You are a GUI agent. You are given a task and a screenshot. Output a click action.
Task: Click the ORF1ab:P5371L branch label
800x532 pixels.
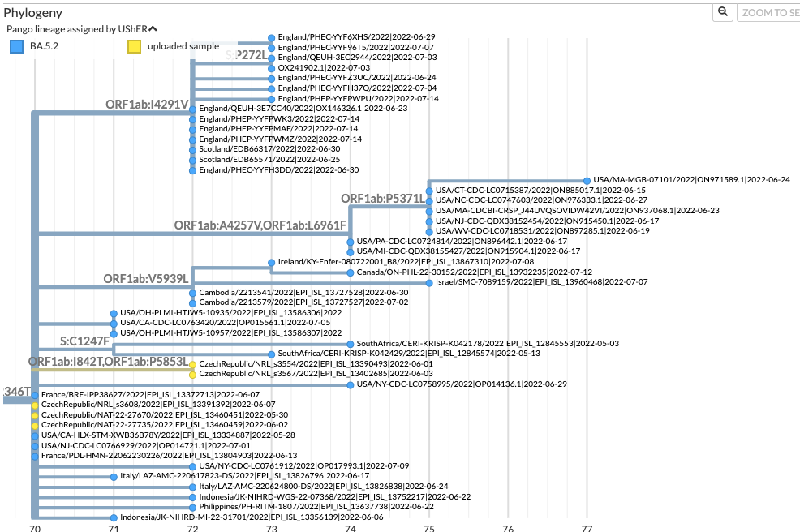pyautogui.click(x=383, y=199)
